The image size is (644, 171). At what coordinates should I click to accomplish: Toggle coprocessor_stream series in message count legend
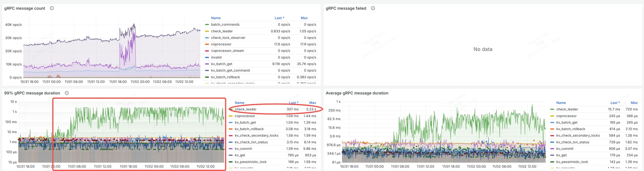[227, 51]
